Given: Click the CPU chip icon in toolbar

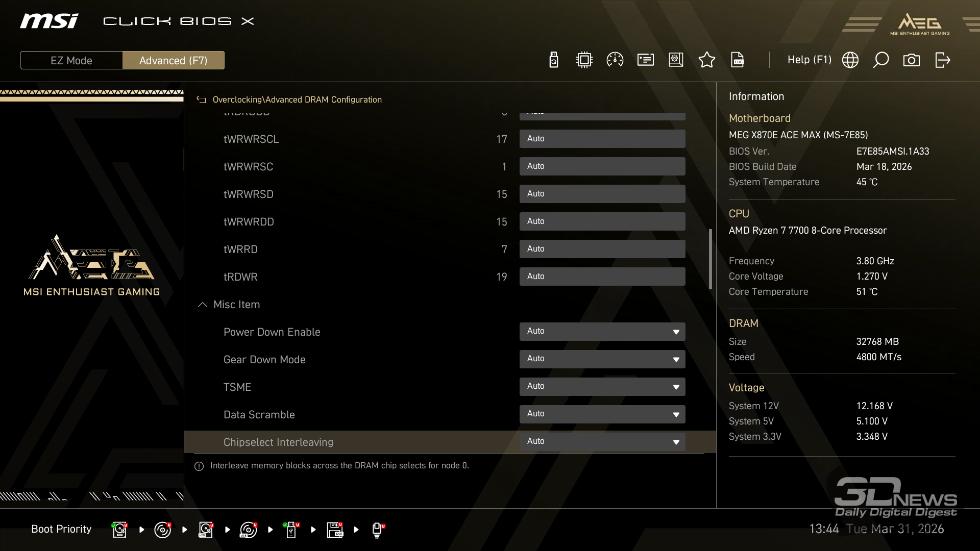Looking at the screenshot, I should click(x=584, y=60).
